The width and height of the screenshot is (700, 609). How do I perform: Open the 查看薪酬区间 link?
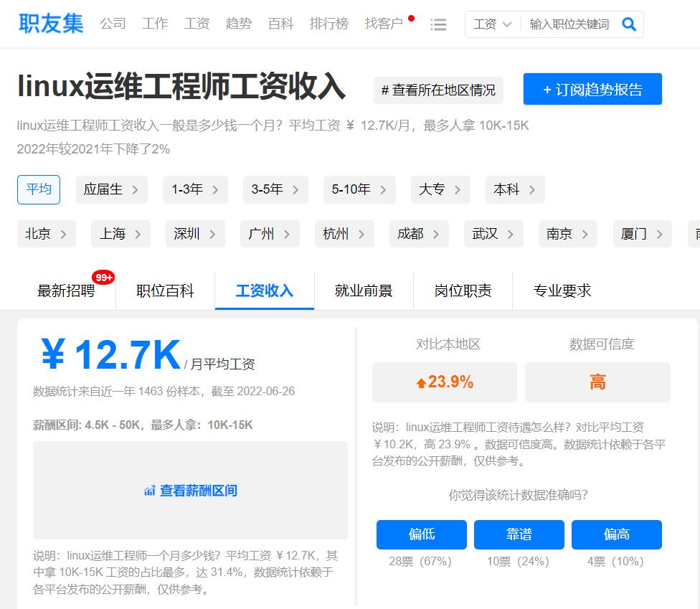[x=197, y=490]
